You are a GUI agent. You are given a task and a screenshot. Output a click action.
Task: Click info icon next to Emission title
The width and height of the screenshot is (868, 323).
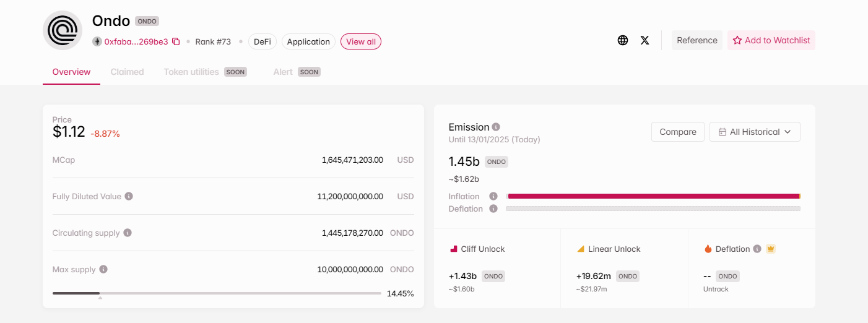[496, 127]
